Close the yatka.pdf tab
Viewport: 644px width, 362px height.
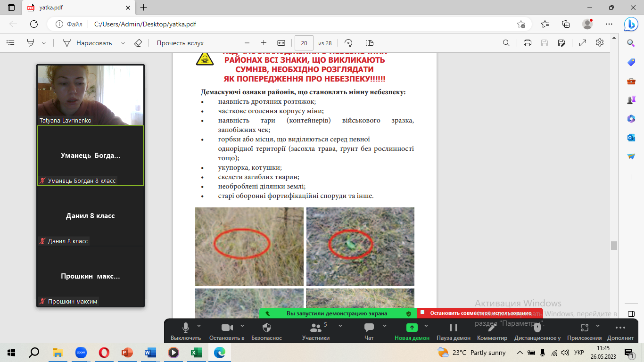127,8
